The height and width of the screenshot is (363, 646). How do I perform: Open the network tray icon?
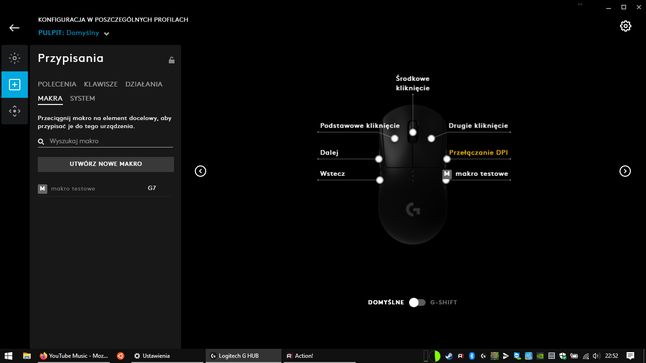[585, 356]
